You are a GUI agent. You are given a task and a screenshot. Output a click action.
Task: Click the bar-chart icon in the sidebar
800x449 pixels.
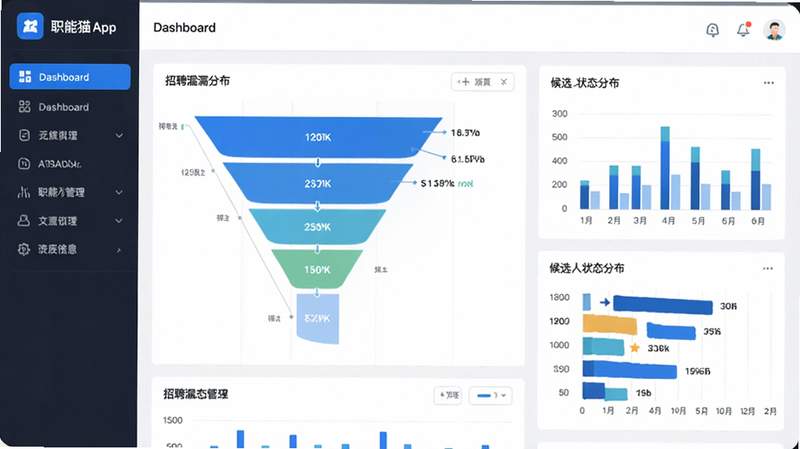pos(23,192)
